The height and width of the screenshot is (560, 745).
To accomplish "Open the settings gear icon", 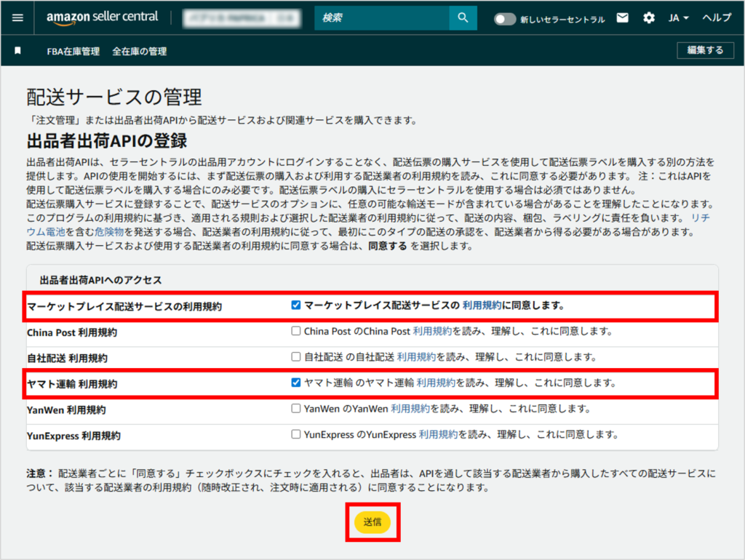I will (648, 18).
